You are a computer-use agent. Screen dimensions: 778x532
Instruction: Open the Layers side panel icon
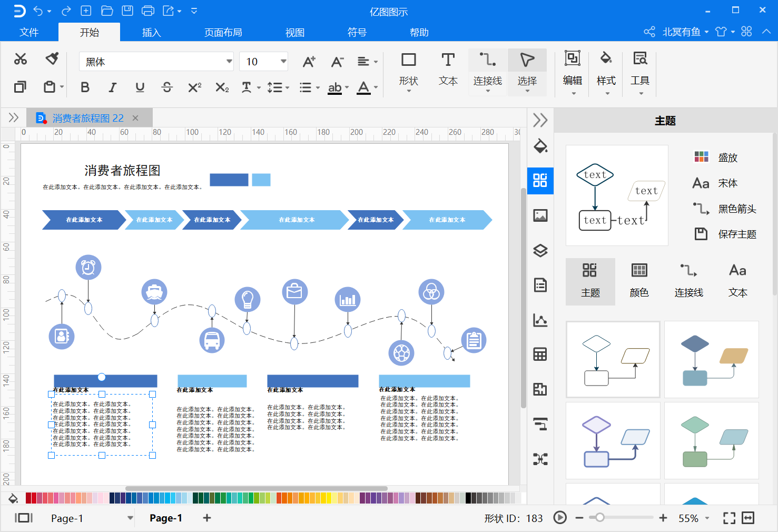[540, 250]
